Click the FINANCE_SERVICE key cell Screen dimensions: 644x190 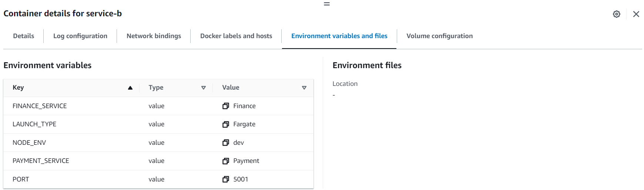coord(40,106)
